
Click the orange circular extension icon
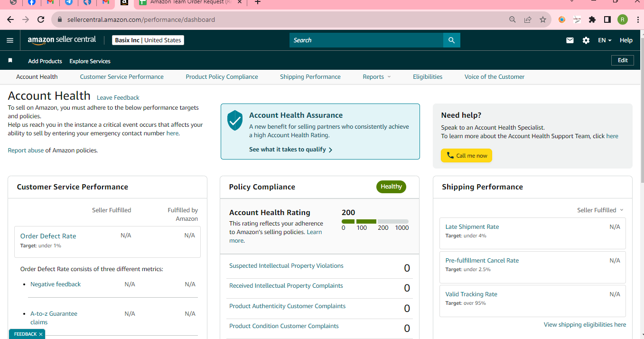click(562, 19)
